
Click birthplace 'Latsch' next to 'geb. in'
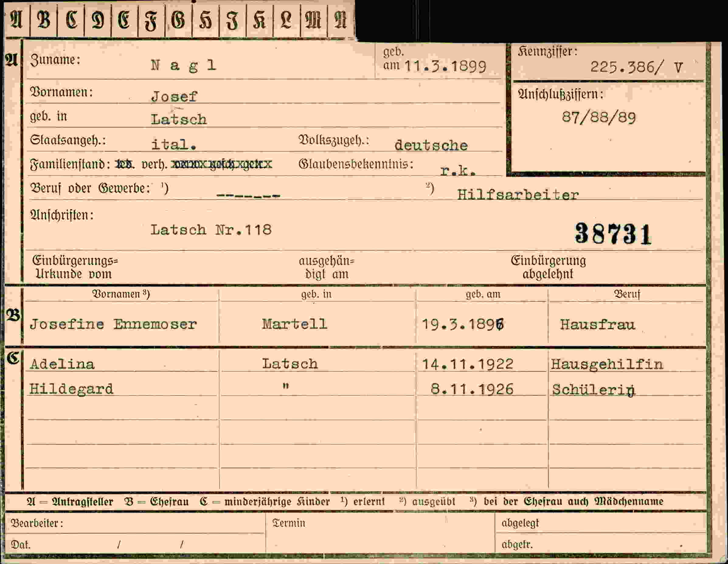tap(179, 119)
